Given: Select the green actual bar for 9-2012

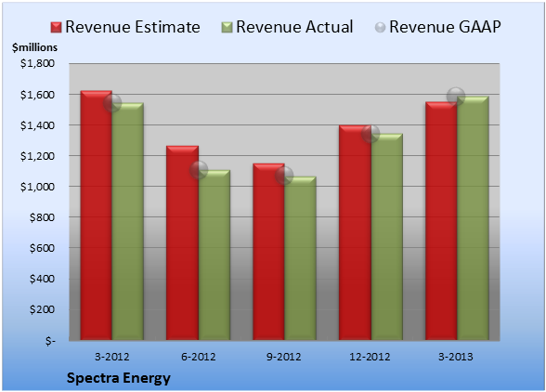Looking at the screenshot, I should point(300,258).
